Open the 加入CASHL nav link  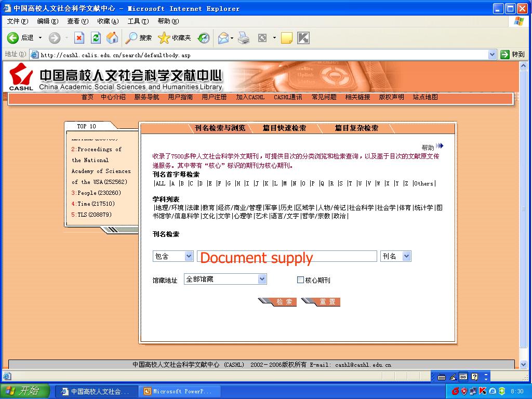point(250,97)
